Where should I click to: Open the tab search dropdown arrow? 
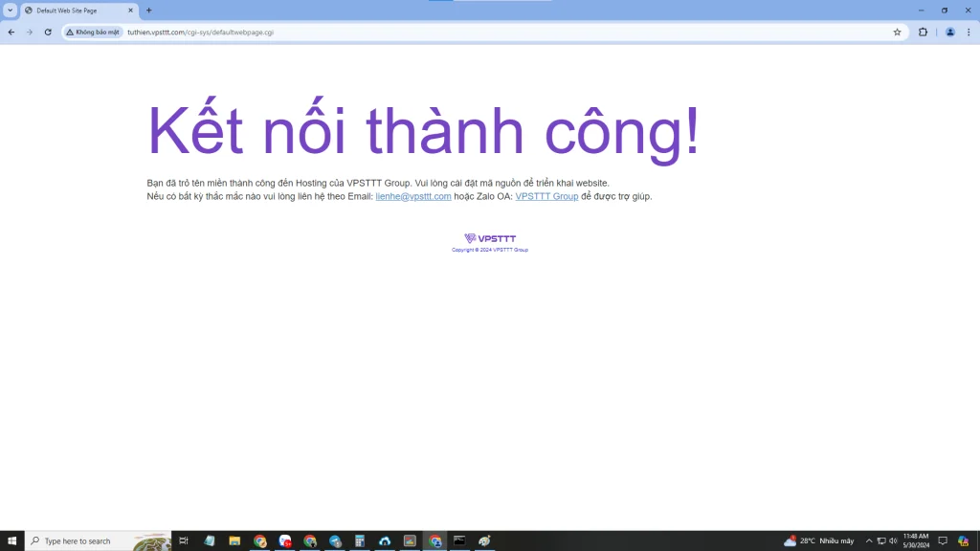pyautogui.click(x=10, y=10)
